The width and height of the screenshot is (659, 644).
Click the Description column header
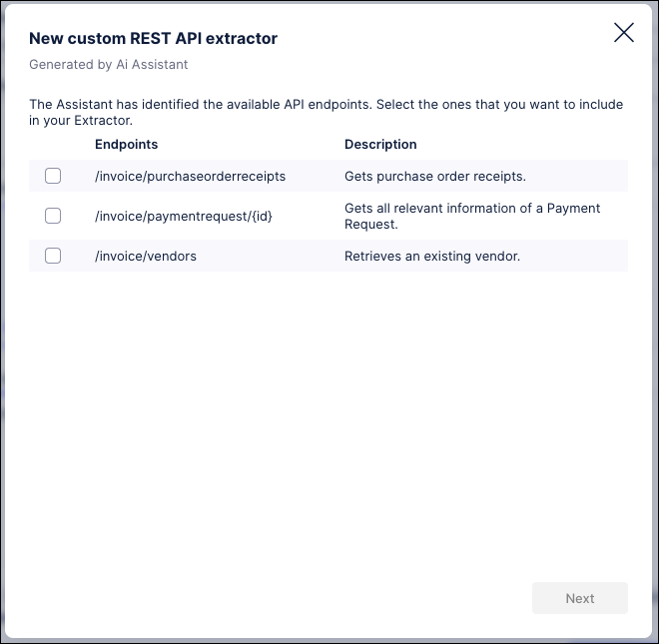(380, 145)
